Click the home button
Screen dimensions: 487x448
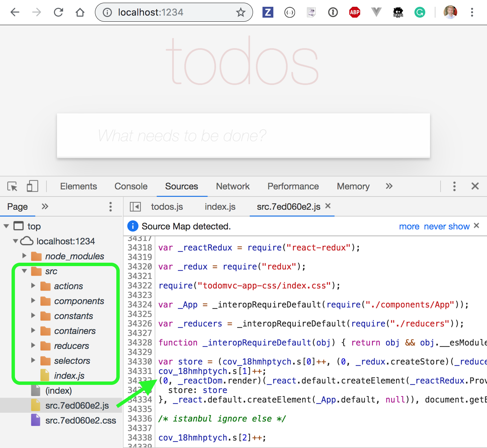[x=80, y=12]
